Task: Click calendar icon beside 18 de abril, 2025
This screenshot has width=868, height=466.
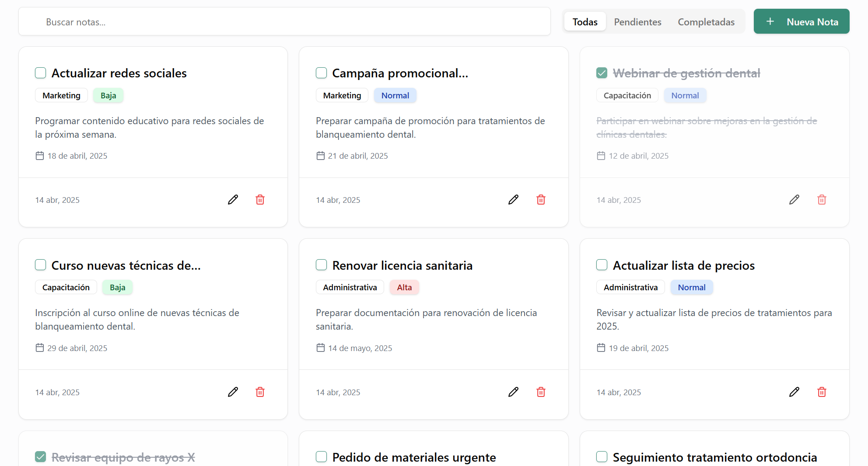Action: point(40,156)
